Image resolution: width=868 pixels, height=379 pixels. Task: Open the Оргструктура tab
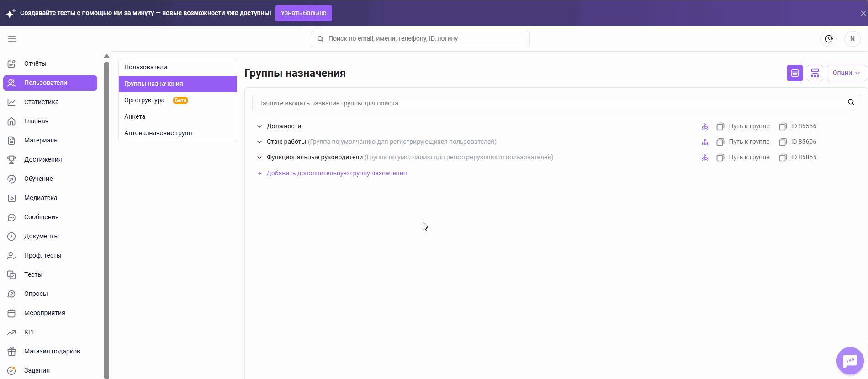coord(178,100)
